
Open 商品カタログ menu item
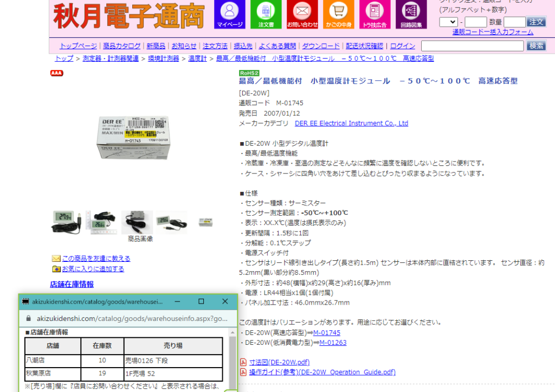point(122,46)
